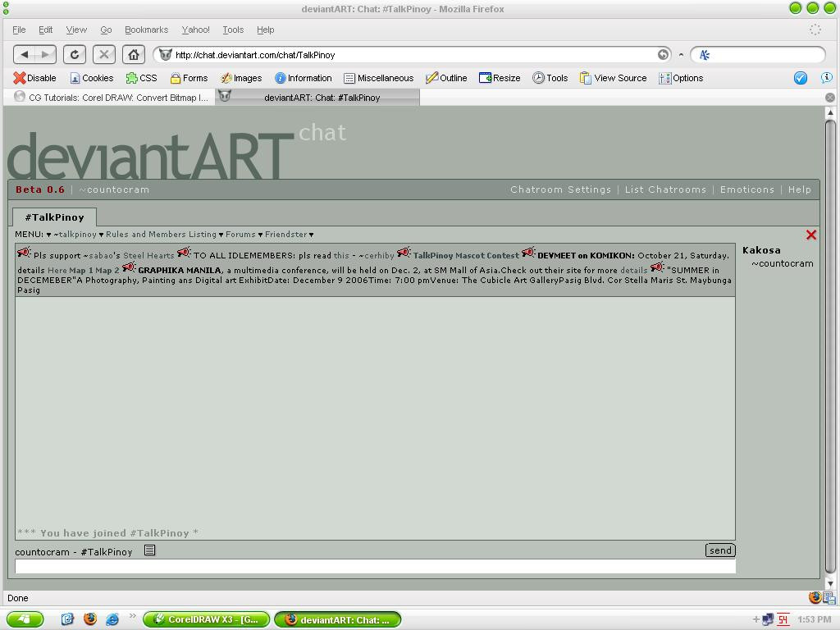Open the Start button on the taskbar
The image size is (840, 630).
[x=24, y=620]
